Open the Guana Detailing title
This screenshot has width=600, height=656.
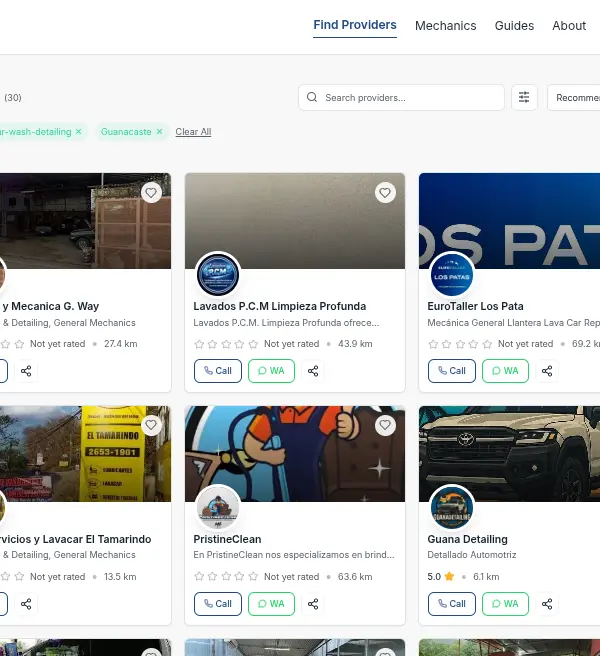coord(467,539)
